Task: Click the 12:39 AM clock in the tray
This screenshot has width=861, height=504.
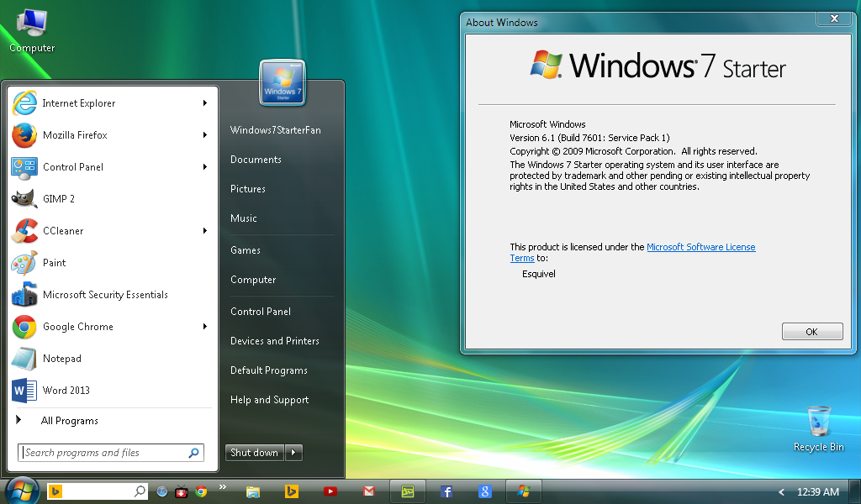Action: [x=817, y=492]
